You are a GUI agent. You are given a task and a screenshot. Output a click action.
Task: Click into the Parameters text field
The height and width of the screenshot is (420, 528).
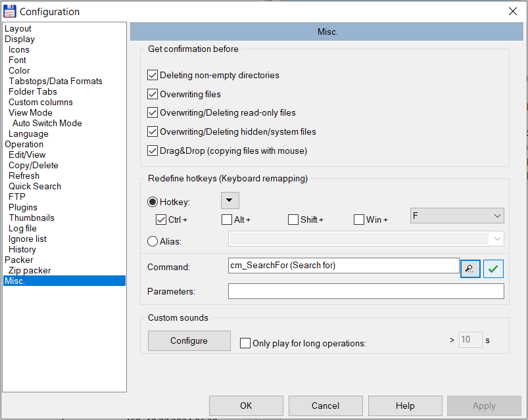(366, 291)
